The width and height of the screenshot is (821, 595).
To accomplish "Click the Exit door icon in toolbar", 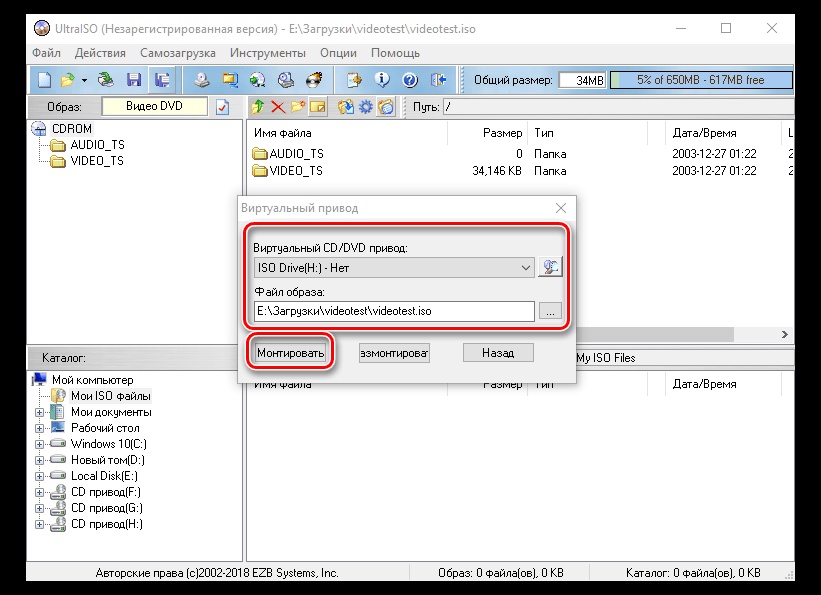I will coord(438,80).
